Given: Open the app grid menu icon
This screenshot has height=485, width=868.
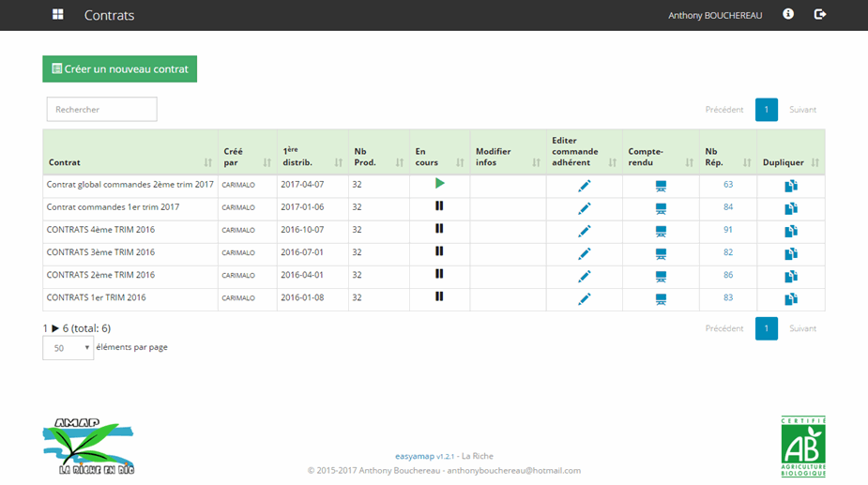Looking at the screenshot, I should [x=58, y=15].
